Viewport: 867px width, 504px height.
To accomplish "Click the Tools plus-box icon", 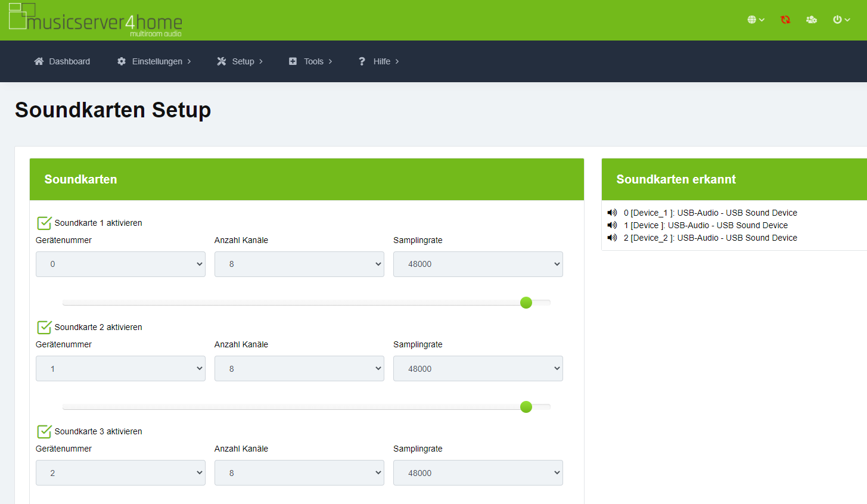I will (x=293, y=61).
